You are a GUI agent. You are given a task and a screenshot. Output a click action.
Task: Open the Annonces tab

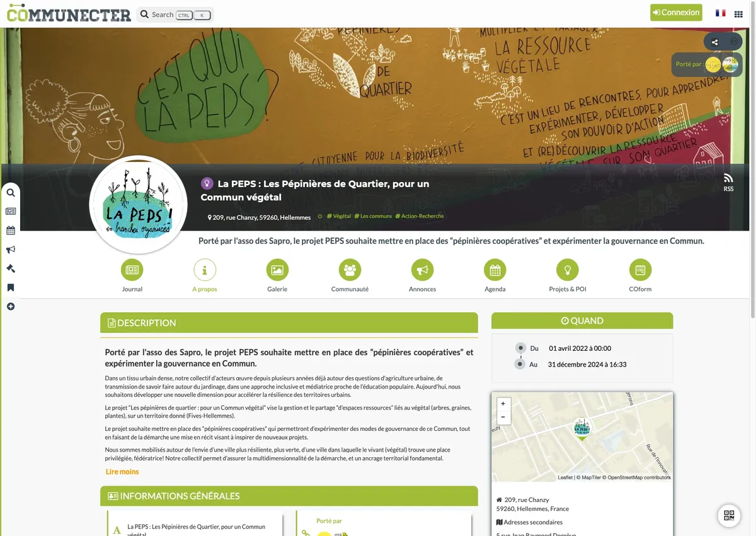pos(422,275)
